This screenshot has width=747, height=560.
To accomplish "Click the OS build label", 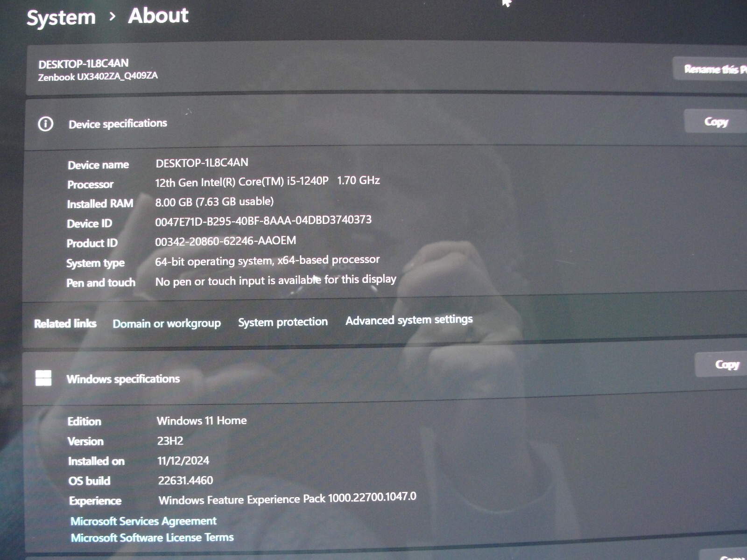I will 89,481.
